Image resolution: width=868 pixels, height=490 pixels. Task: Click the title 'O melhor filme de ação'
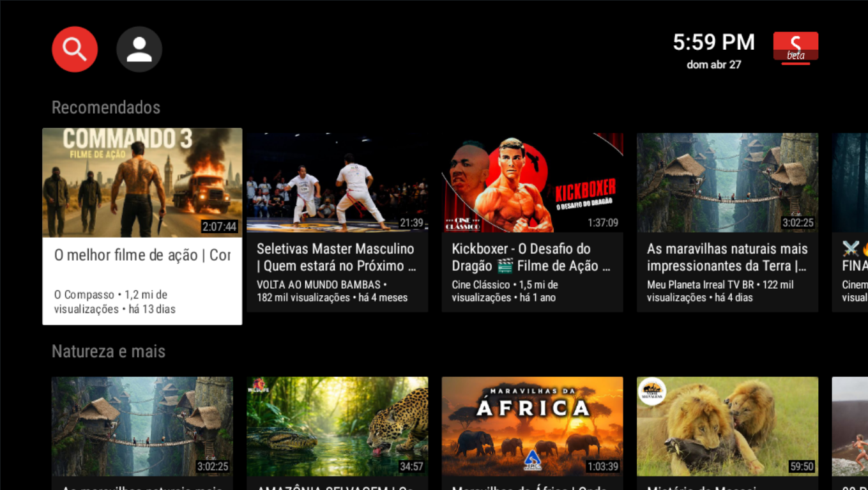[142, 256]
